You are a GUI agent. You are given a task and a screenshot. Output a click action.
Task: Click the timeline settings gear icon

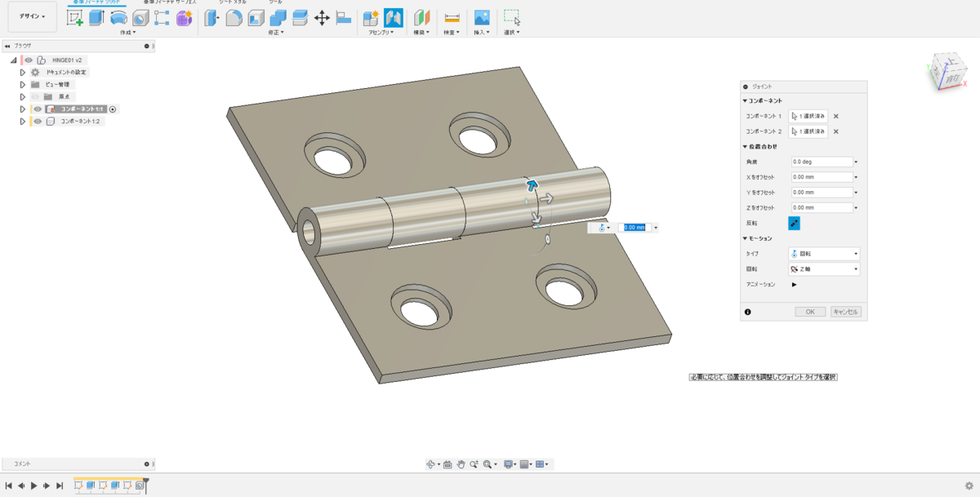pos(969,486)
